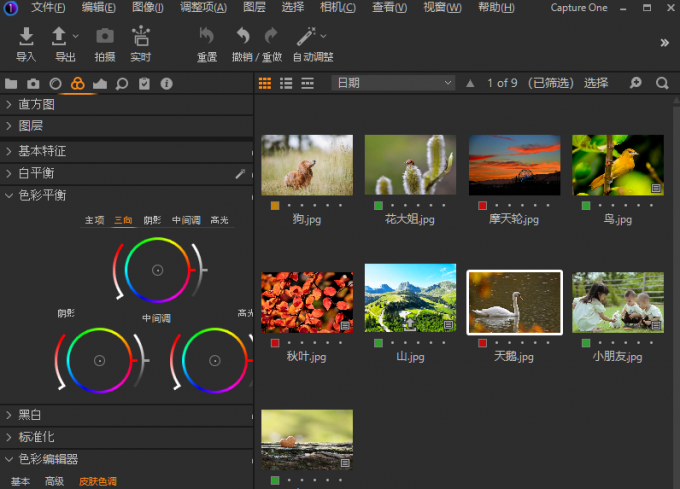Screen dimensions: 680x489
Task: Click the Auto adjust magic wand icon
Action: coord(306,36)
